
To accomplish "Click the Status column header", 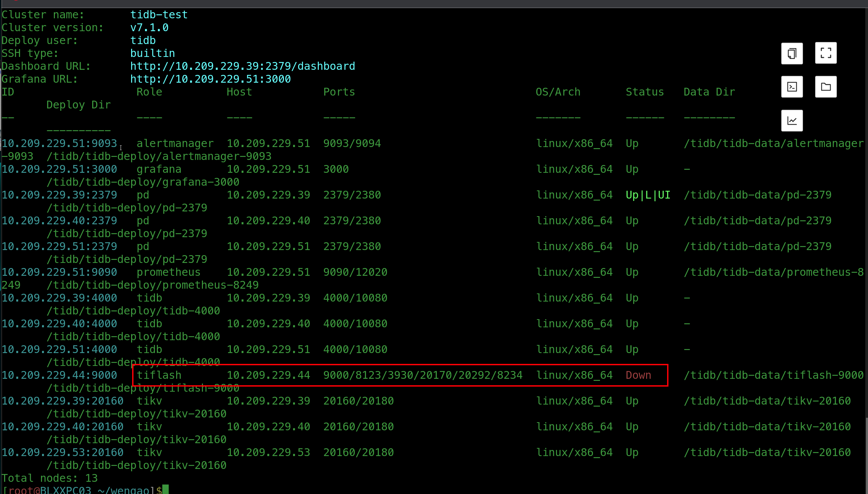I will (x=644, y=92).
